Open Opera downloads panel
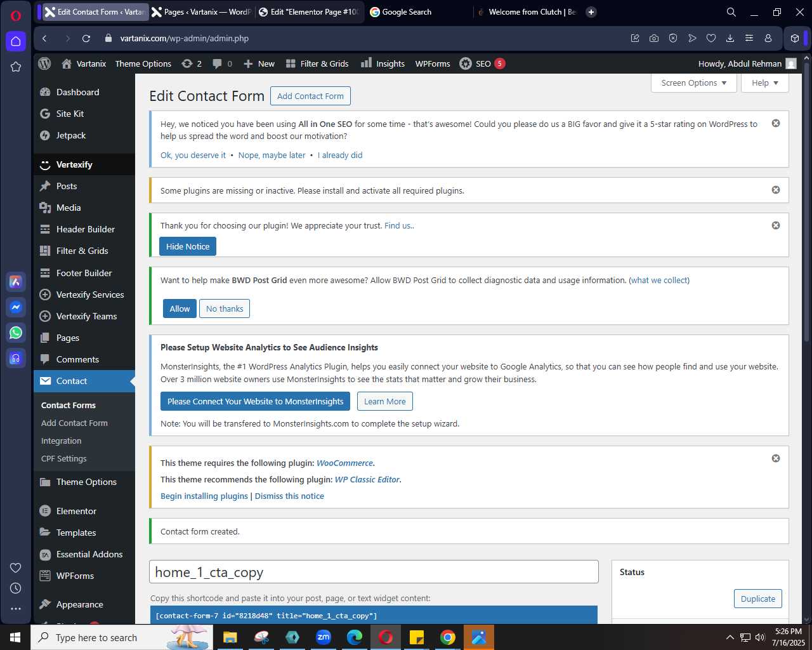 (730, 38)
